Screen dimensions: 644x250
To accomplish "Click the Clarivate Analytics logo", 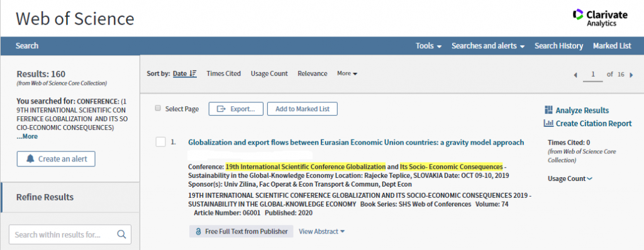I will (x=600, y=18).
